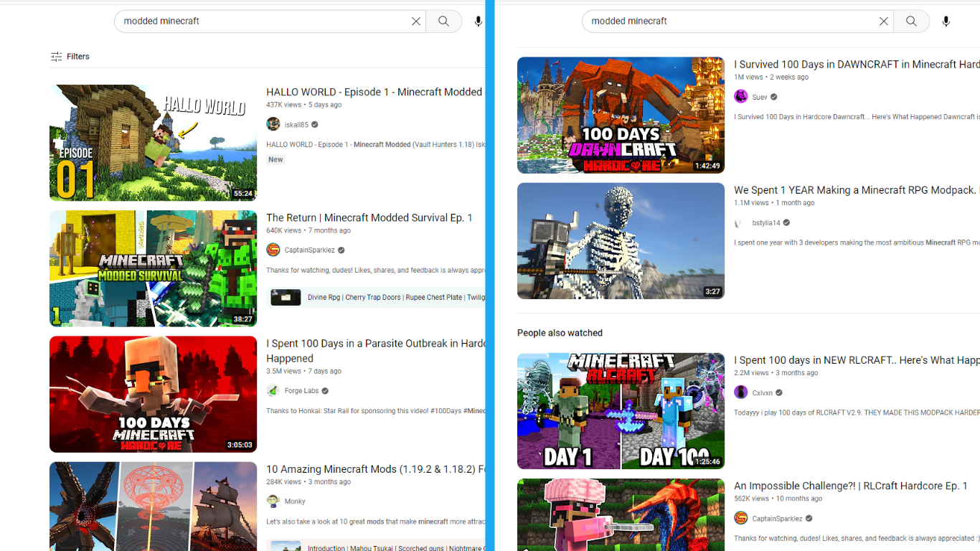Go to CaptainSparklez name under RLCraft Hardcore
The width and height of the screenshot is (980, 551).
click(778, 519)
